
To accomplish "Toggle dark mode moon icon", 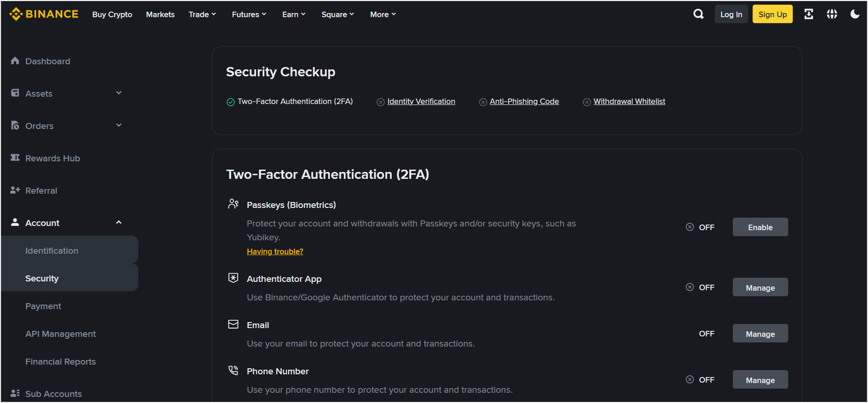I will click(855, 14).
